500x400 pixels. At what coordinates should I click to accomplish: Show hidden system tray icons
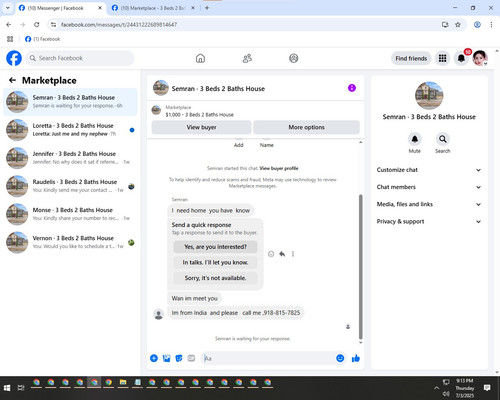pyautogui.click(x=436, y=388)
